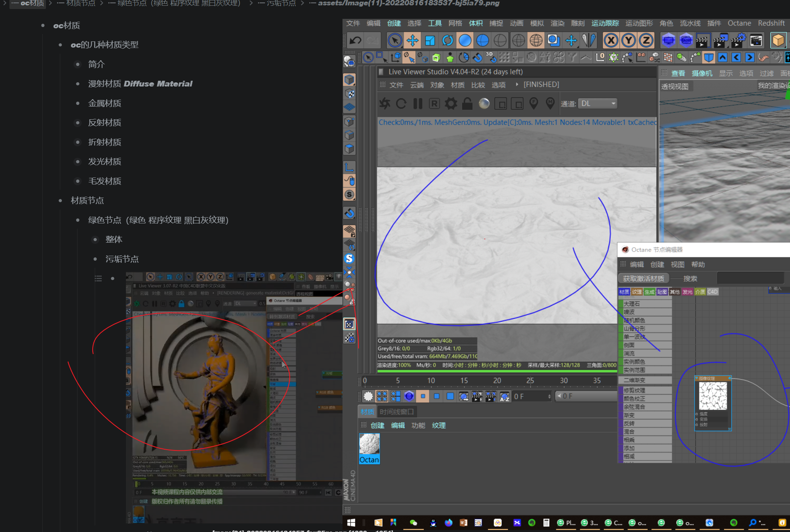Click the clay mode sphere icon
Image resolution: width=790 pixels, height=532 pixels.
tap(484, 104)
